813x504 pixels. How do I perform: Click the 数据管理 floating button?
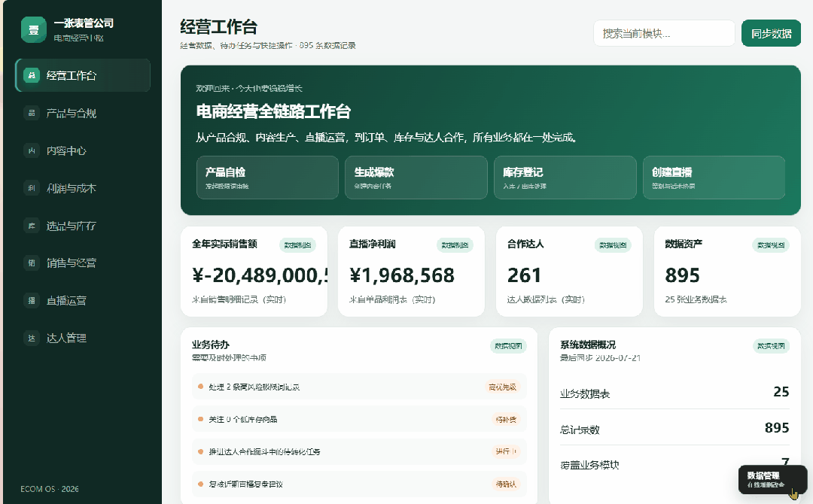tap(772, 480)
